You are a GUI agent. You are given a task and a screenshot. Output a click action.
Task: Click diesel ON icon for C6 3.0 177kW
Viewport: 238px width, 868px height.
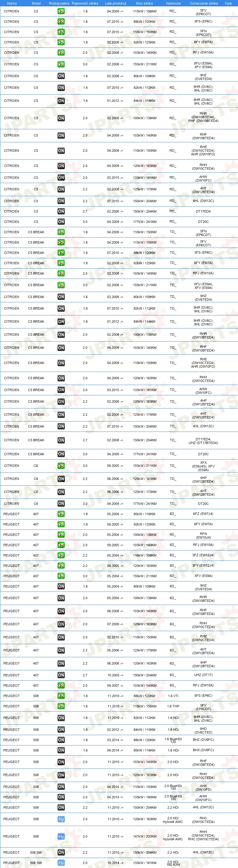point(61,503)
